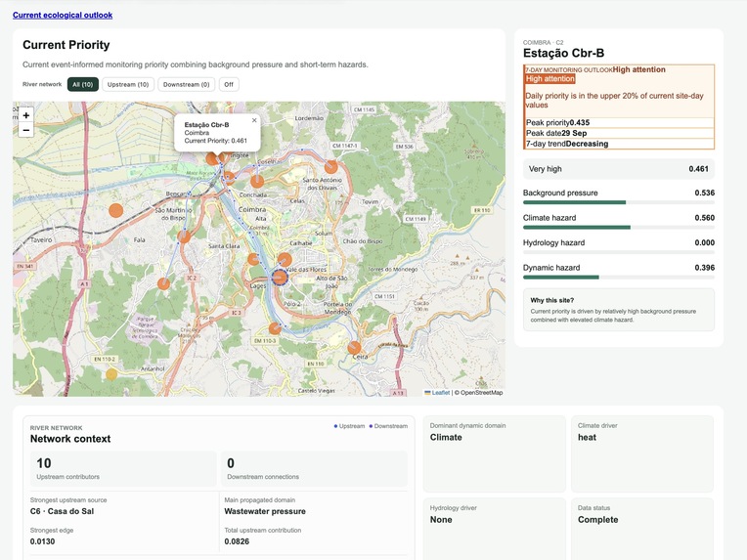Turn the river network overlay Off
The image size is (747, 560).
click(x=229, y=84)
